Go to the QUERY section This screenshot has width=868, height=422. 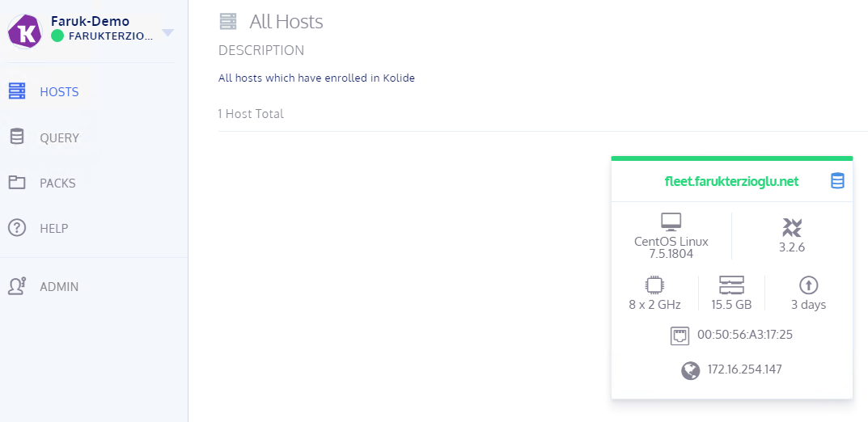60,137
